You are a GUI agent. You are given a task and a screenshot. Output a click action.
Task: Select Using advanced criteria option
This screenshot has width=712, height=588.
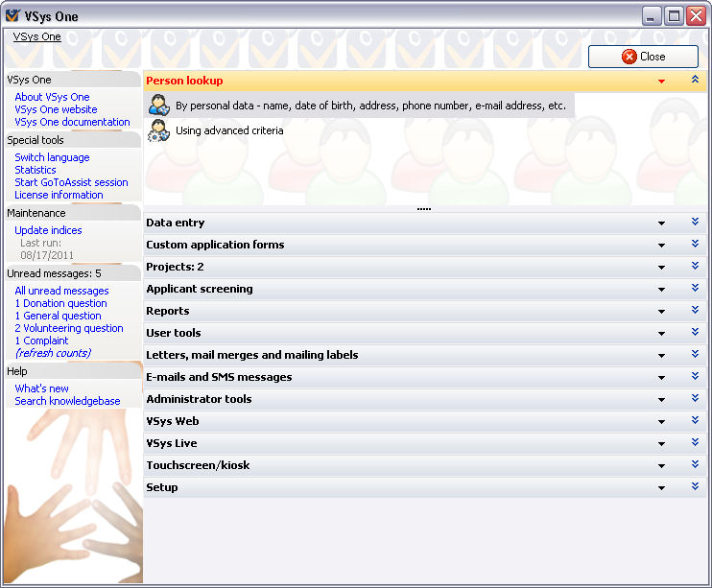tap(229, 130)
